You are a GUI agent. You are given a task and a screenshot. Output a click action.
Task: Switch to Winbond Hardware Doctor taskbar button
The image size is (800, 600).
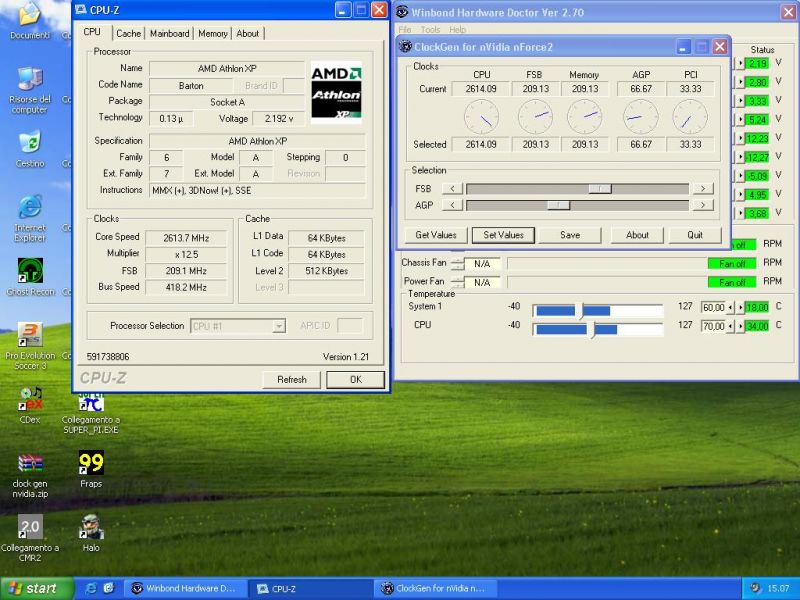point(187,588)
